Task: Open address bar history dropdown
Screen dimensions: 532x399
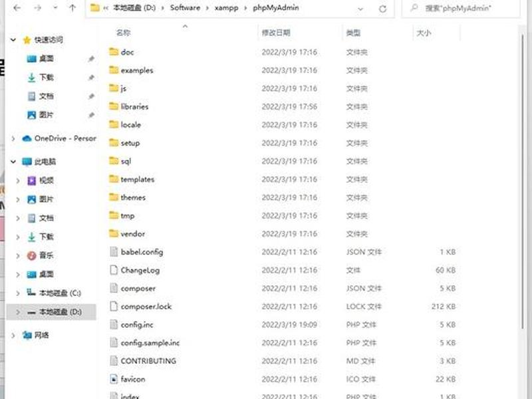Action: pos(360,9)
